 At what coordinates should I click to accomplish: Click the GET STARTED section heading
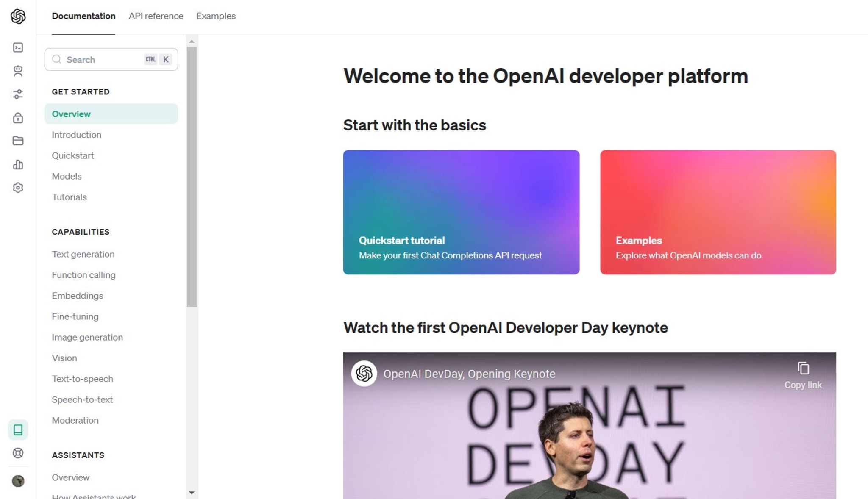81,91
